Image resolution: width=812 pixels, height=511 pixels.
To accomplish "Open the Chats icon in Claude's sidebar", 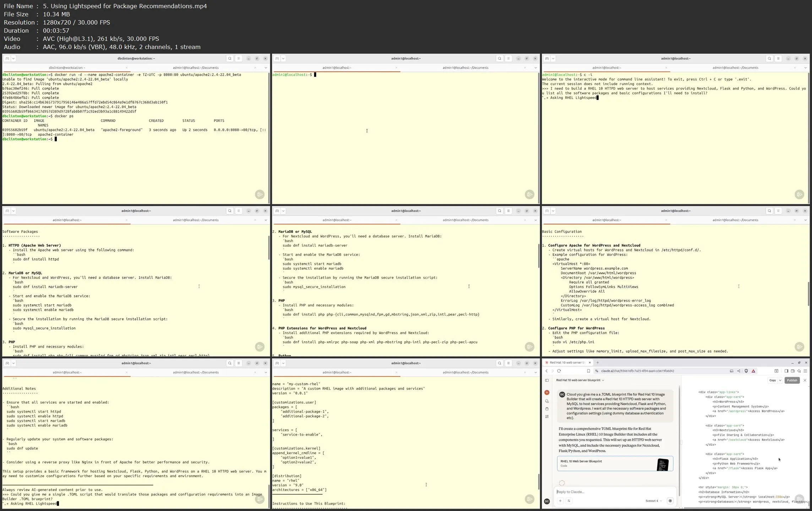I will click(x=547, y=401).
